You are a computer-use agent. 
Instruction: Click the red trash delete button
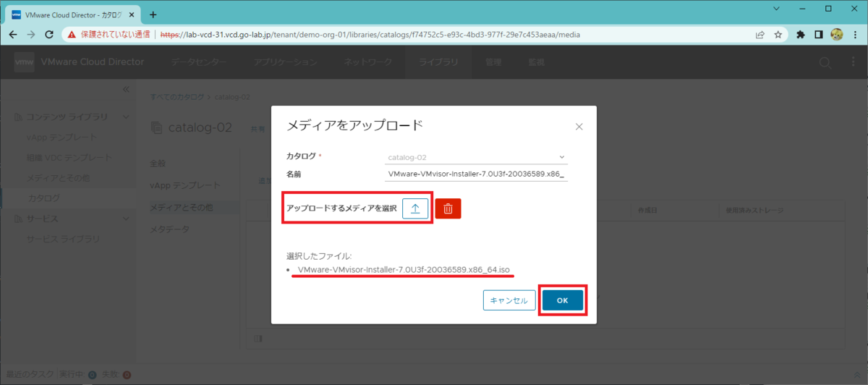pos(448,208)
